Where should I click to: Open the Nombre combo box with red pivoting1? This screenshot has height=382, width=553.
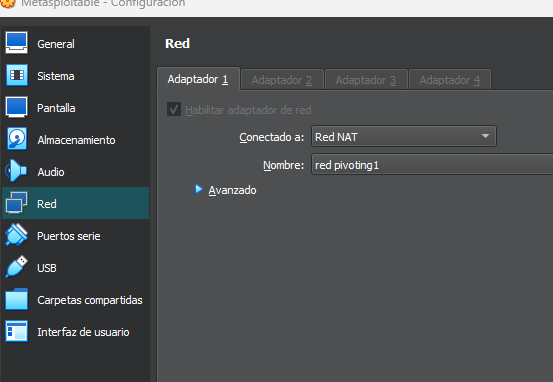[x=432, y=164]
